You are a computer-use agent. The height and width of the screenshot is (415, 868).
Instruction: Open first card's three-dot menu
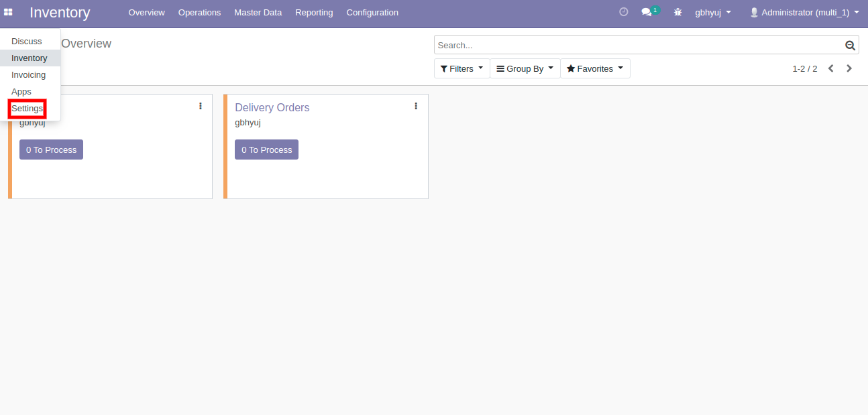click(x=201, y=106)
